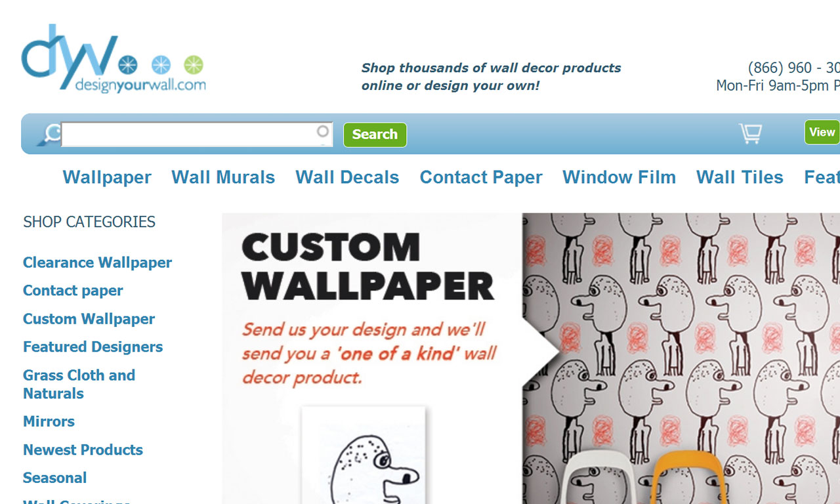This screenshot has height=504, width=840.
Task: Open the Mirrors category link
Action: tap(49, 421)
